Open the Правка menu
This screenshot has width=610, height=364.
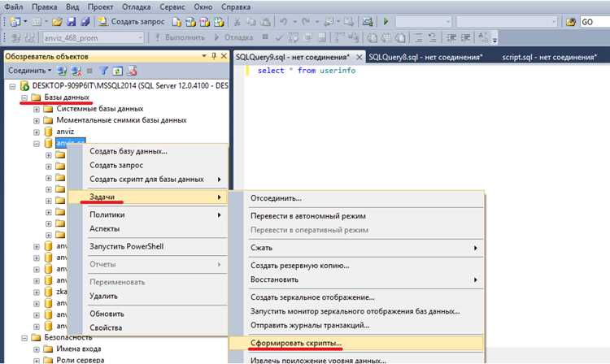click(45, 7)
